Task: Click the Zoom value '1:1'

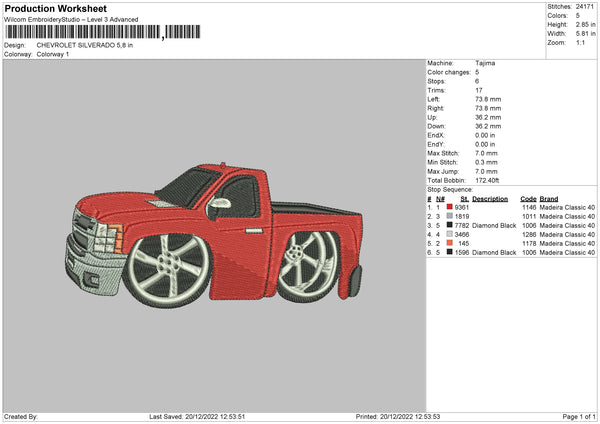Action: (x=580, y=43)
